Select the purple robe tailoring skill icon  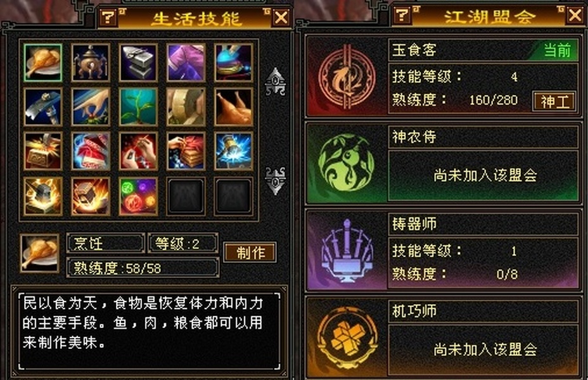(x=186, y=63)
